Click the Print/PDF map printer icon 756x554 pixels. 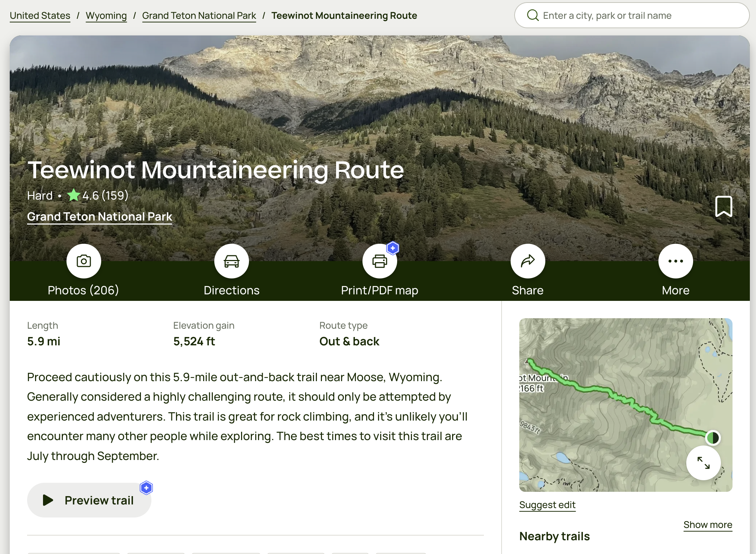(380, 261)
